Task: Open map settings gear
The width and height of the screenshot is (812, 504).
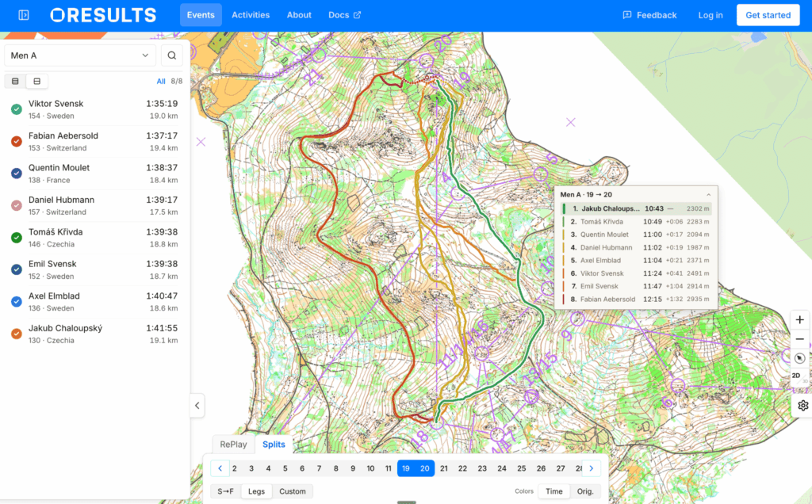Action: (x=802, y=406)
